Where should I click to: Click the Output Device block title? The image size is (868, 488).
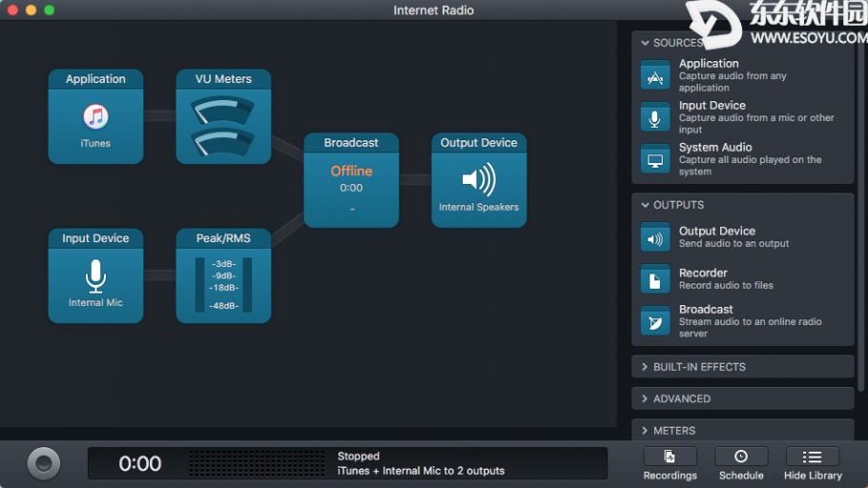coord(479,143)
